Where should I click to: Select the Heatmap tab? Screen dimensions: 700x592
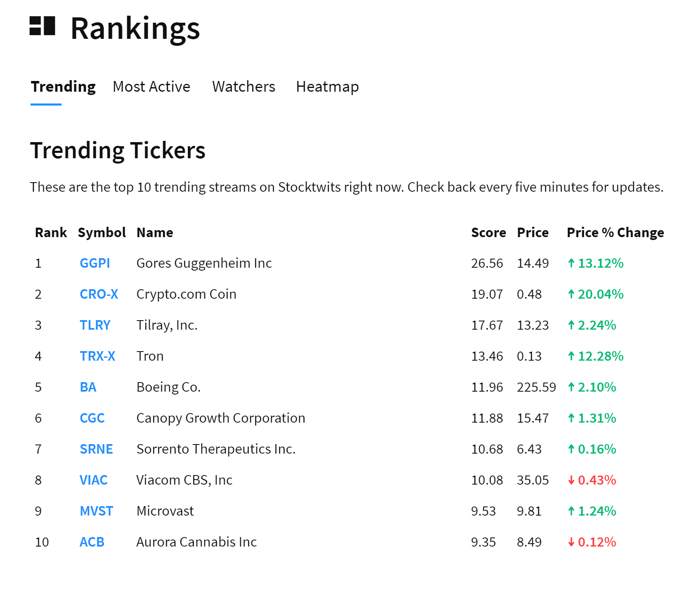click(x=327, y=87)
